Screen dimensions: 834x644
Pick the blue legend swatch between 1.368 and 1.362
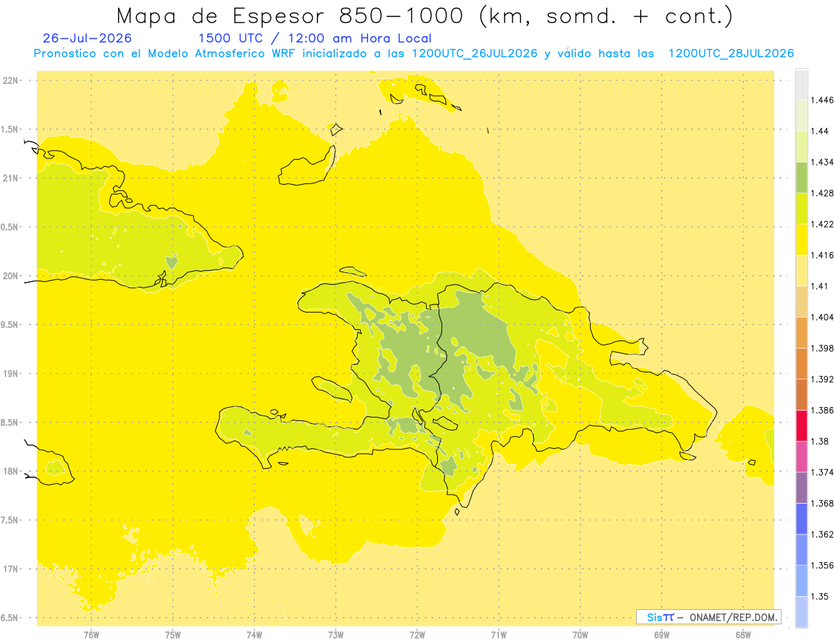pyautogui.click(x=801, y=518)
